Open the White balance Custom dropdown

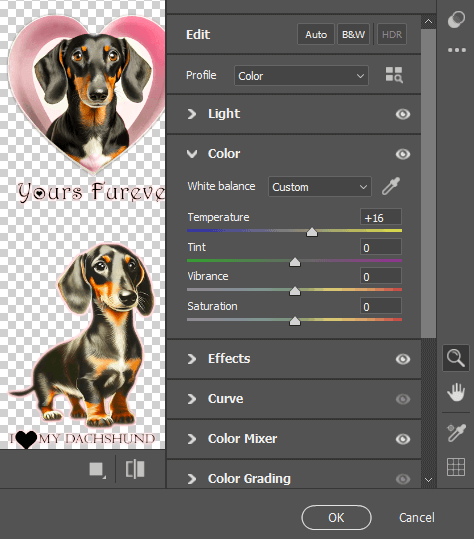pos(320,187)
